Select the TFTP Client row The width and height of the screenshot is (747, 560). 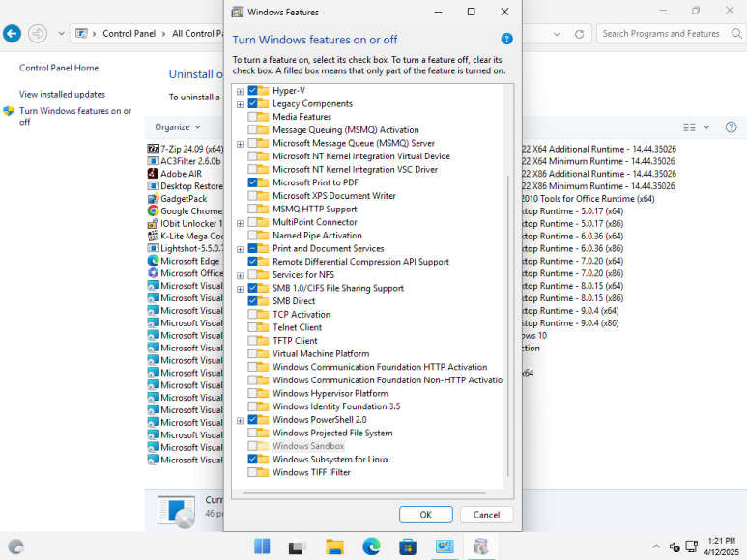tap(295, 341)
